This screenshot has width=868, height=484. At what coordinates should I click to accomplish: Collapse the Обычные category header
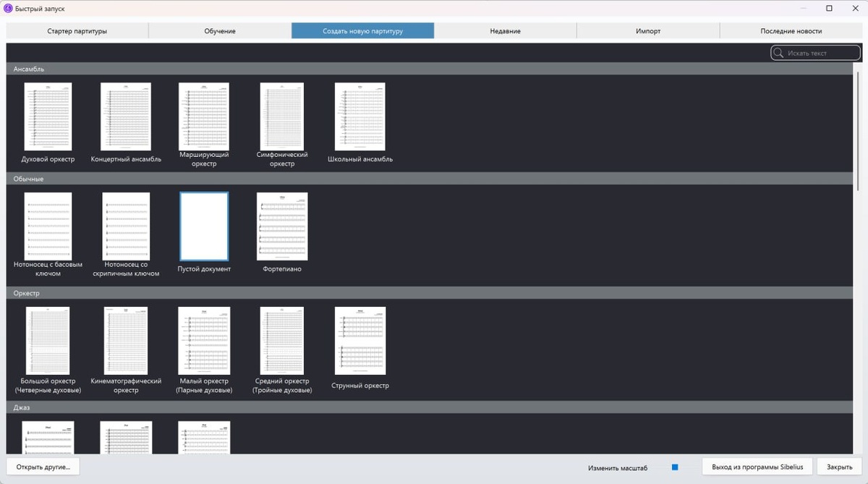click(x=430, y=179)
